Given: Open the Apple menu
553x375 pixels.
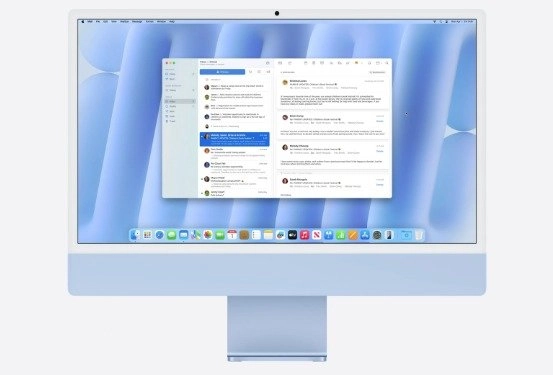Looking at the screenshot, I should [83, 22].
